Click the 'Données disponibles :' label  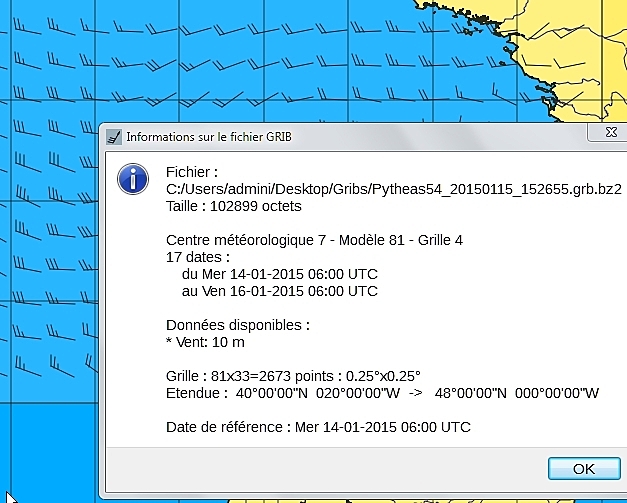pyautogui.click(x=238, y=325)
